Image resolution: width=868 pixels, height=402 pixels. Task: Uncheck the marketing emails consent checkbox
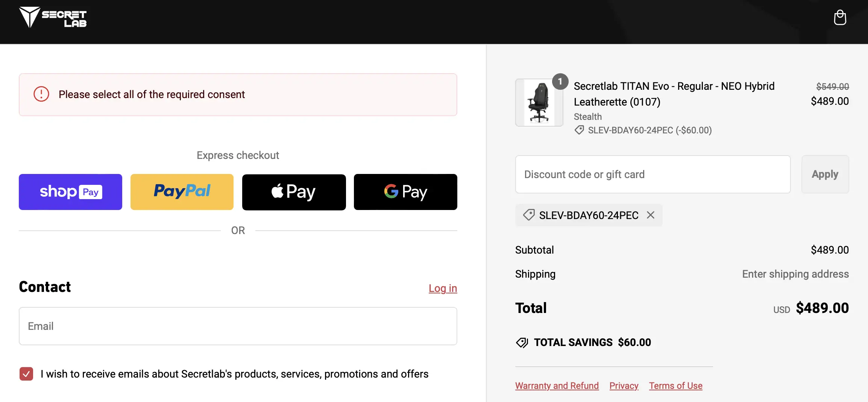(x=26, y=374)
